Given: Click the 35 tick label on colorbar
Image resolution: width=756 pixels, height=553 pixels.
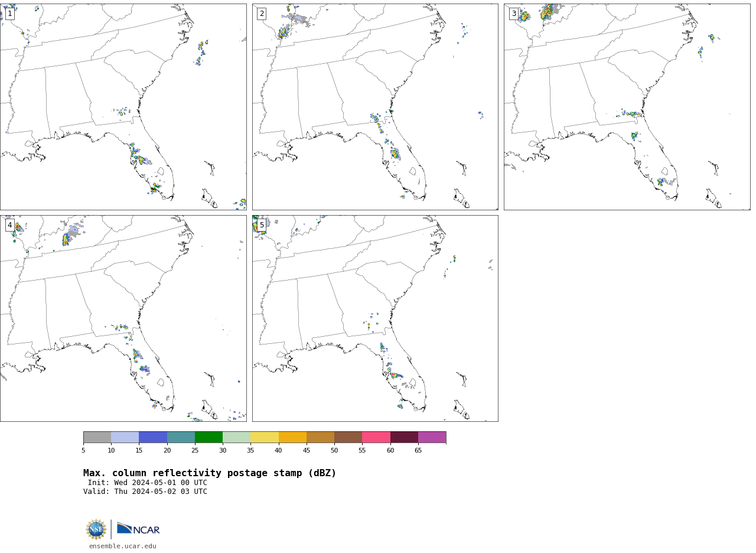Looking at the screenshot, I should (x=250, y=451).
